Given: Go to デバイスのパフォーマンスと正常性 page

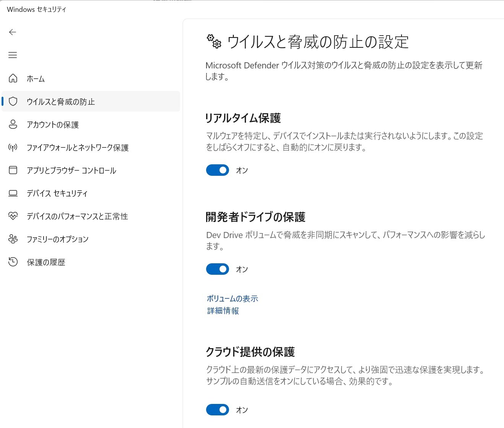Looking at the screenshot, I should [77, 216].
